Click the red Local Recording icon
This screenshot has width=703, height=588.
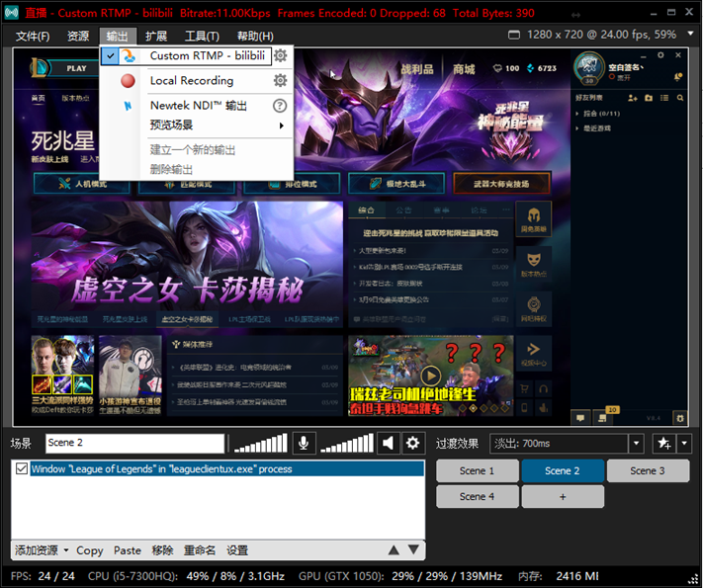pyautogui.click(x=128, y=81)
